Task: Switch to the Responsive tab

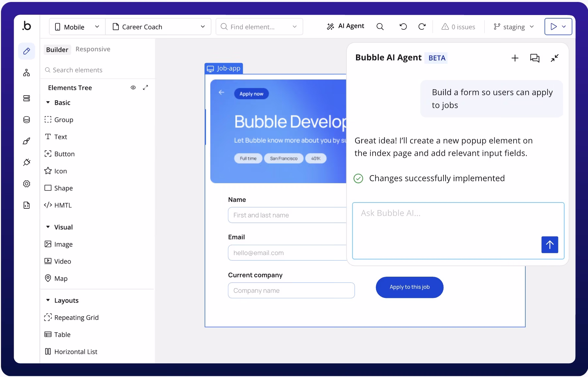Action: coord(93,49)
